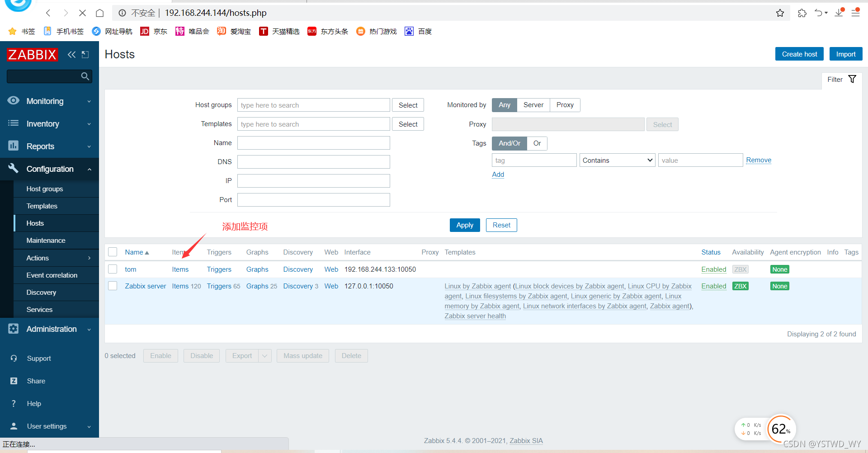868x453 pixels.
Task: Tick the checkbox for Zabbix server
Action: pyautogui.click(x=113, y=286)
